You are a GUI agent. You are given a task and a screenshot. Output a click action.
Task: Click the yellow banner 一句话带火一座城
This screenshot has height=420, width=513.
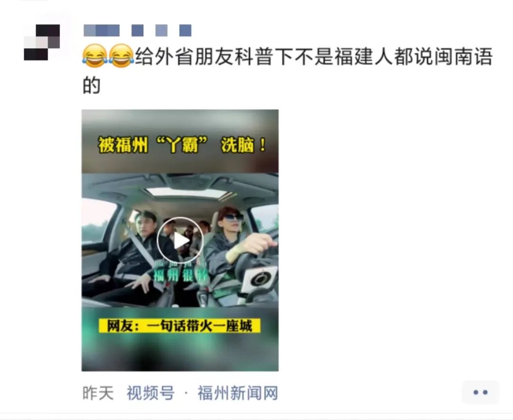[180, 326]
